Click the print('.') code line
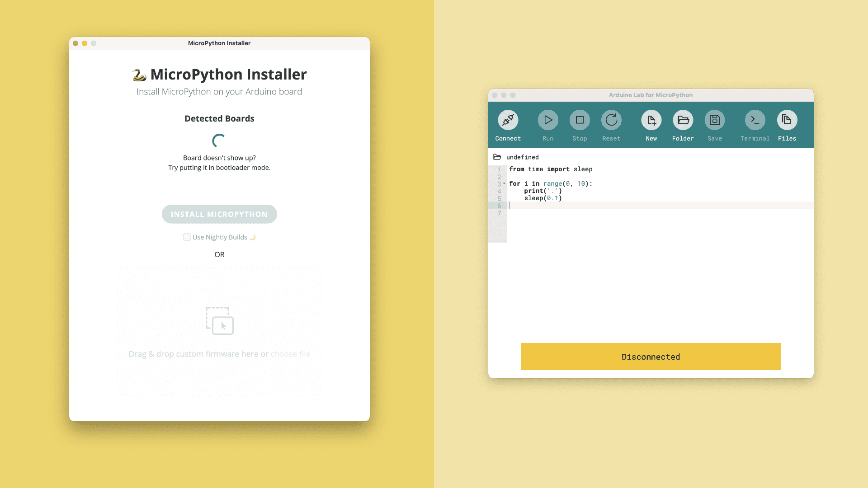 543,191
